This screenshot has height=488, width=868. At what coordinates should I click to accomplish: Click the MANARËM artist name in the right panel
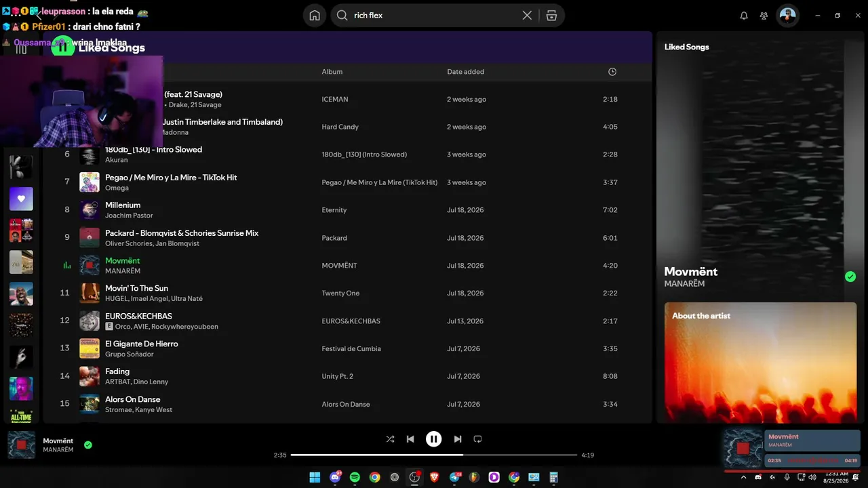point(684,284)
